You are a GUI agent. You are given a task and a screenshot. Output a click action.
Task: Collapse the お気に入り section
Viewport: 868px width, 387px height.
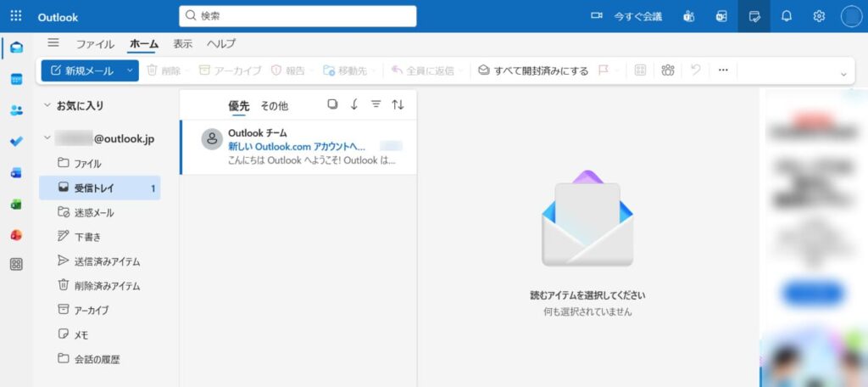pos(47,104)
